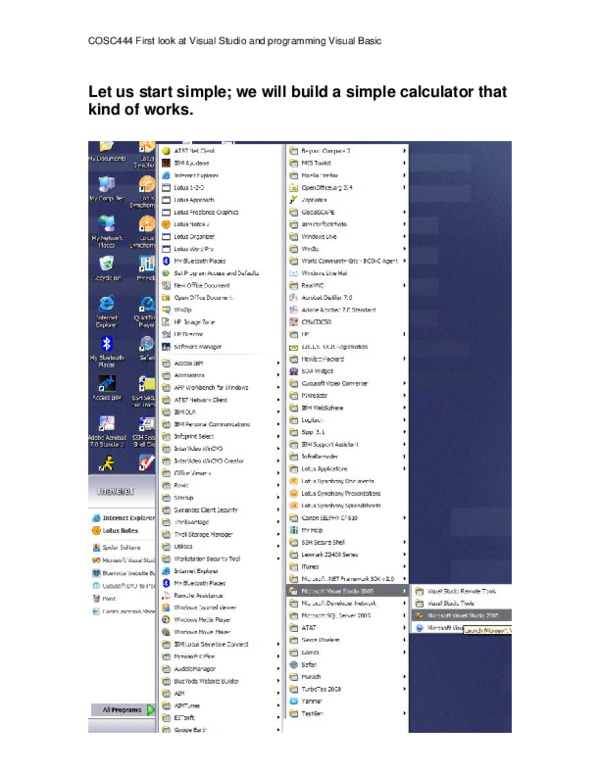Launch Access IBM desktop shortcut

(106, 388)
